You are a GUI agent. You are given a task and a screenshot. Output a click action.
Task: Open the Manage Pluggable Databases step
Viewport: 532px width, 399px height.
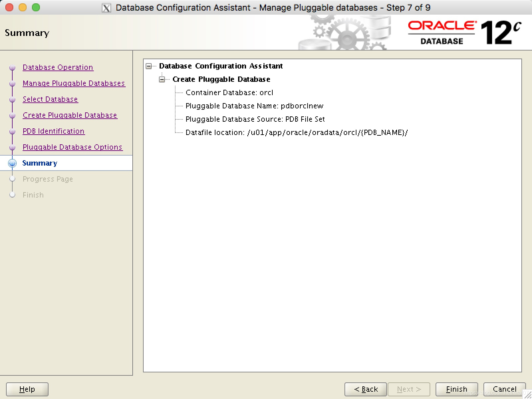(x=74, y=83)
